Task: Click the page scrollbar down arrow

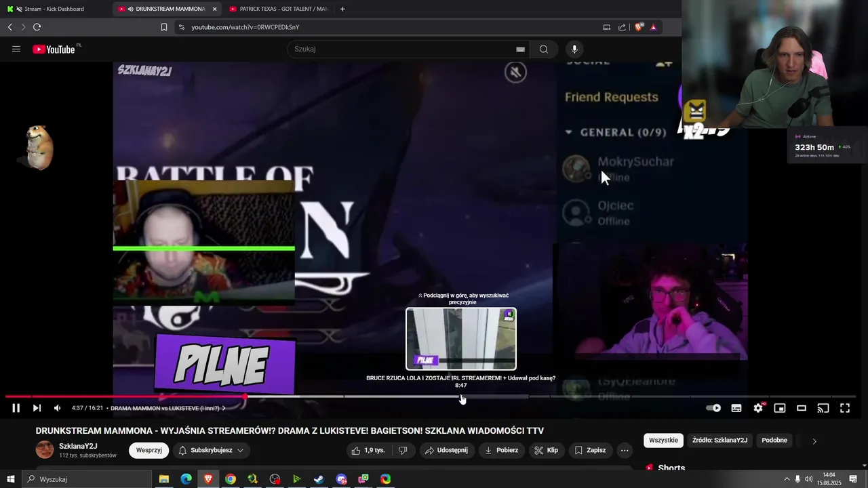Action: [865, 466]
